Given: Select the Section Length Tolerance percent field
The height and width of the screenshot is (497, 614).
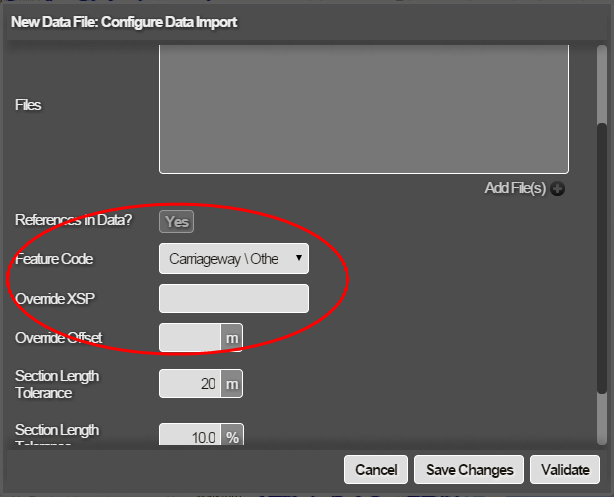Looking at the screenshot, I should click(190, 437).
